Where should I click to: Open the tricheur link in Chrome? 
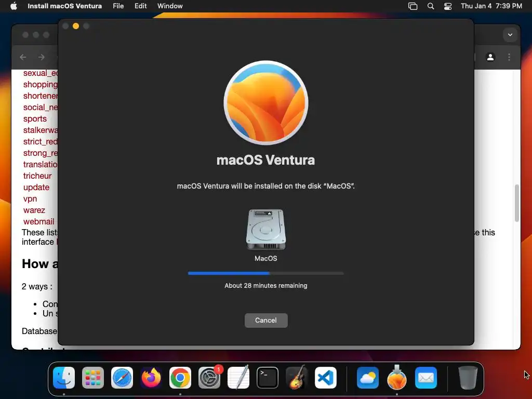[x=37, y=176]
